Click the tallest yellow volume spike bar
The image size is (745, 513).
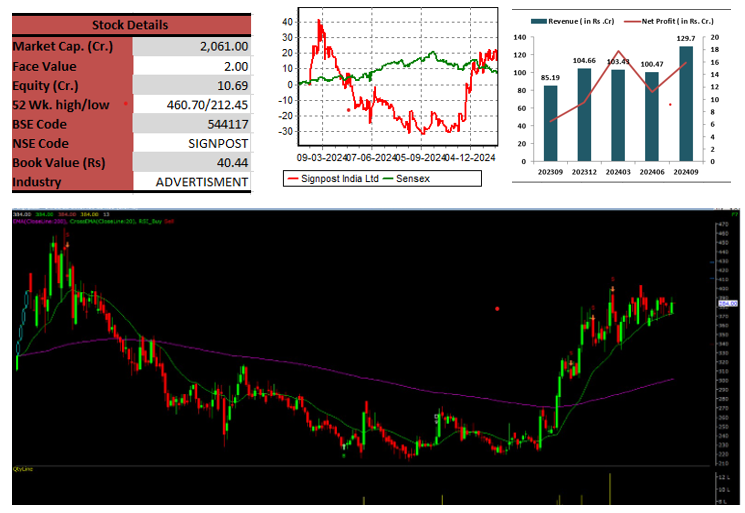coord(610,489)
